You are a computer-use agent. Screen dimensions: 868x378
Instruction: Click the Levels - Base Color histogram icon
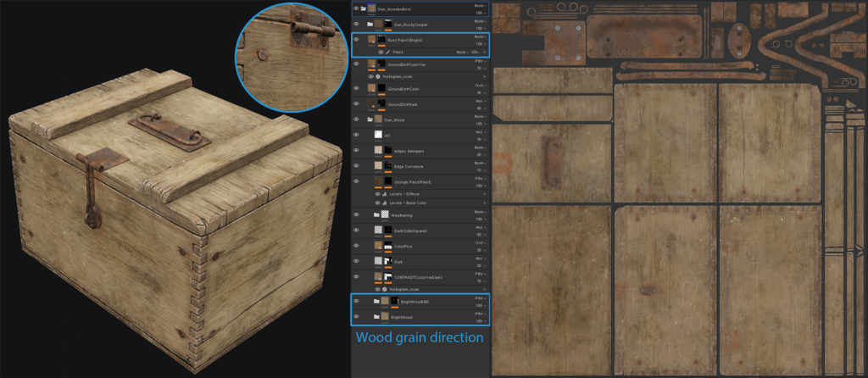[384, 203]
